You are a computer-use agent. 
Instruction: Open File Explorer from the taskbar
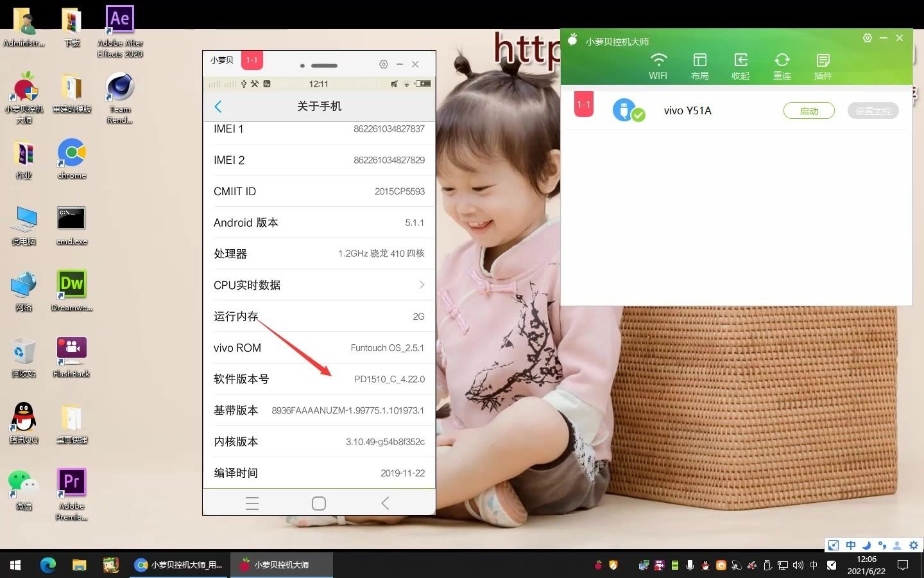tap(80, 565)
